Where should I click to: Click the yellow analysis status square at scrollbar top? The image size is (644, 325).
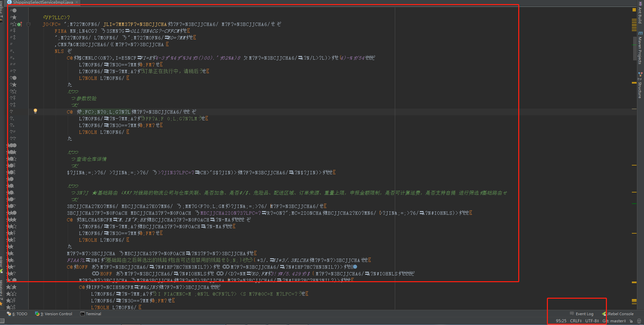[x=634, y=10]
